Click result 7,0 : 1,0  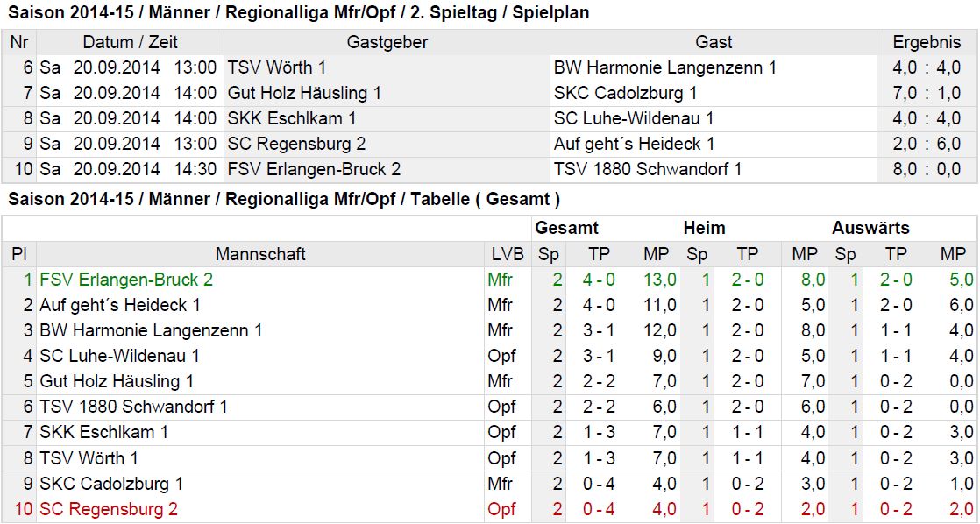point(927,93)
